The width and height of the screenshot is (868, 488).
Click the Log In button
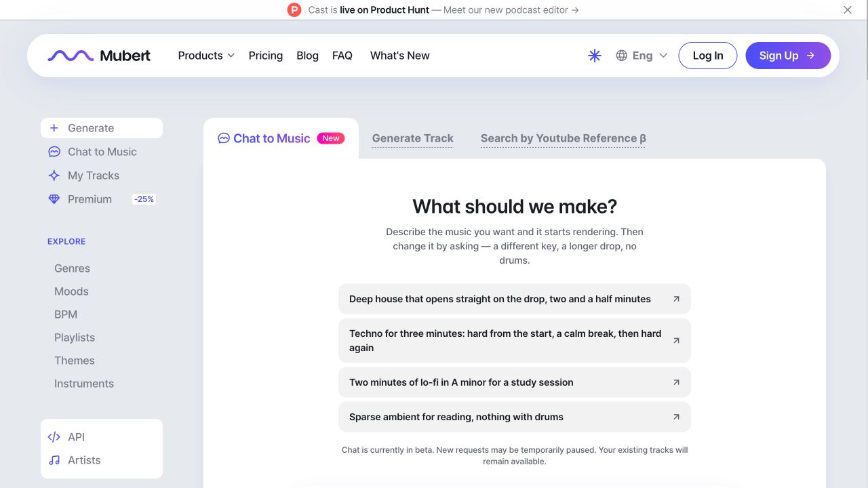(x=708, y=56)
